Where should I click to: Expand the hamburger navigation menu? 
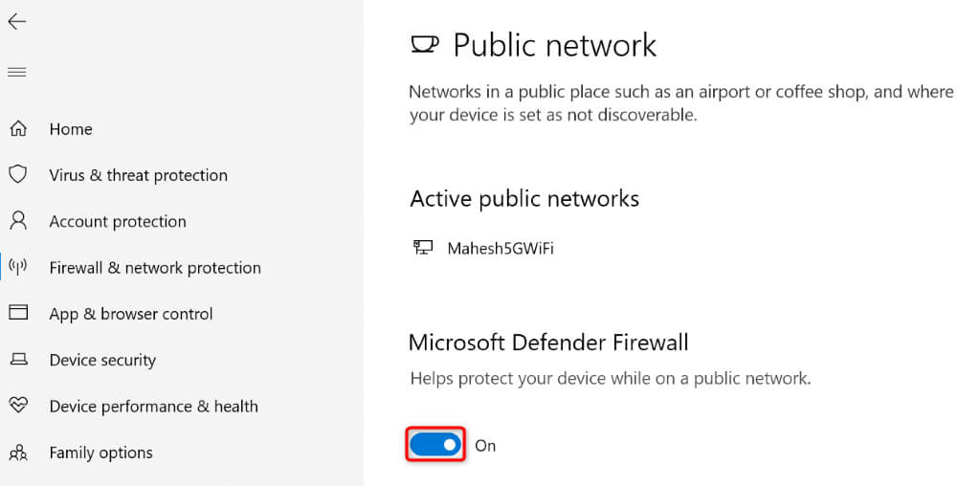tap(17, 72)
